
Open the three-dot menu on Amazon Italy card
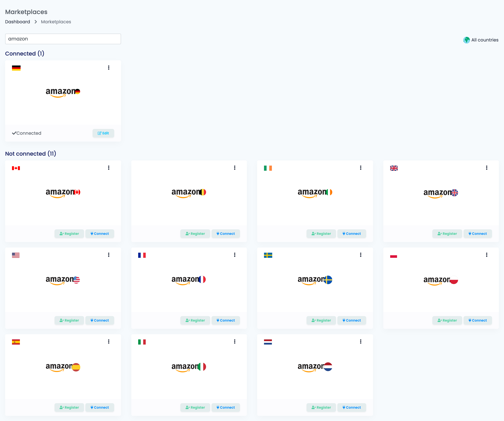pos(235,342)
